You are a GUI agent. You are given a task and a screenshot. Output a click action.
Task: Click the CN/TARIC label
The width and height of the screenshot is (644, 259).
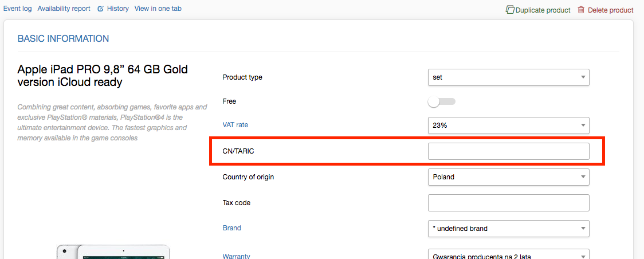tap(238, 151)
